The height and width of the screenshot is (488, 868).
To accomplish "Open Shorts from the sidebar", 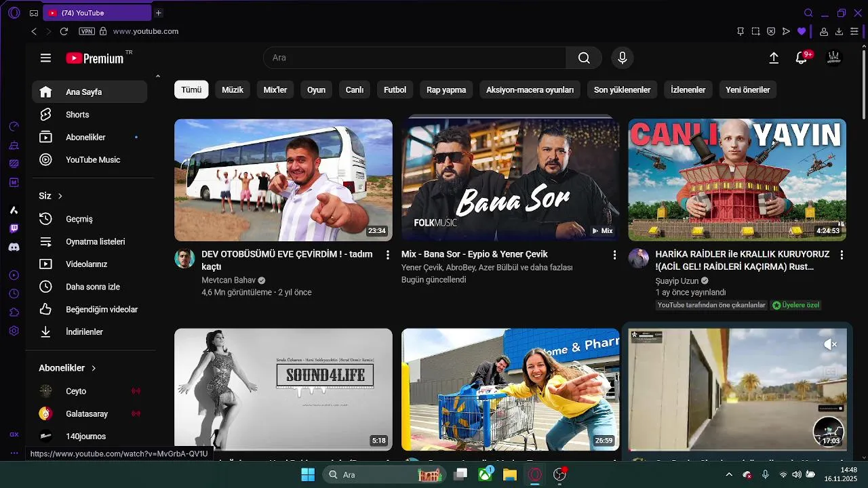I will (x=90, y=115).
